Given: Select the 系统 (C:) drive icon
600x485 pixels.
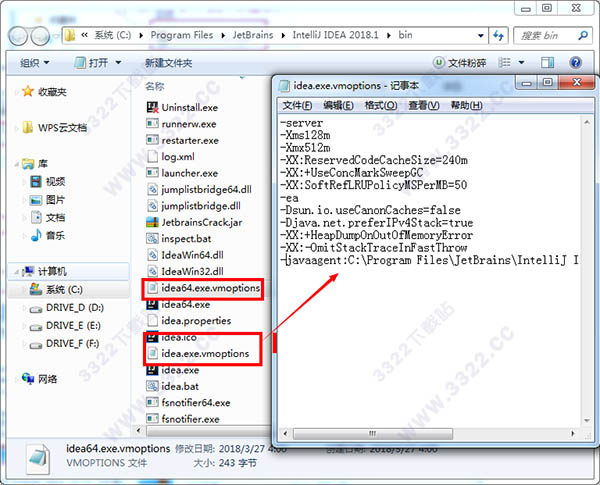Looking at the screenshot, I should [x=36, y=289].
